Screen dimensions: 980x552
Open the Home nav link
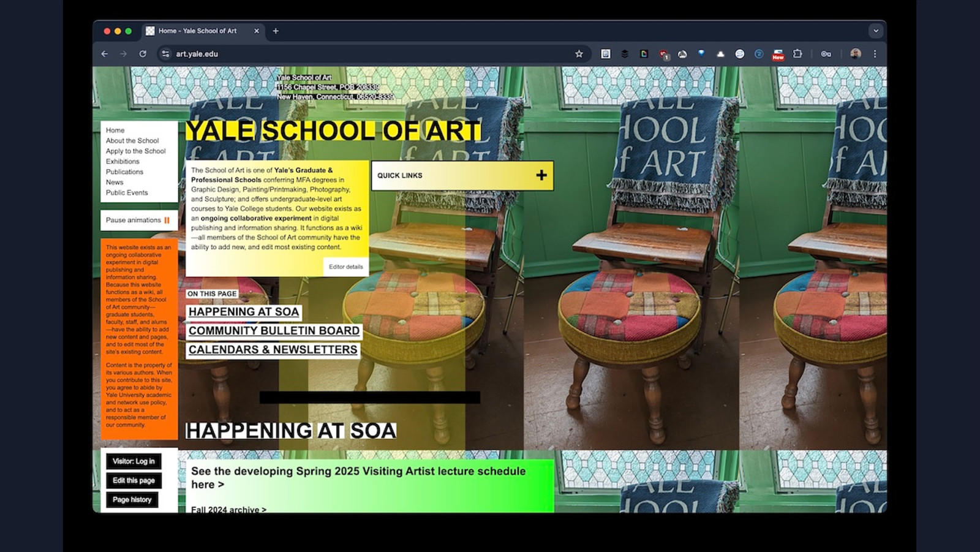point(115,130)
